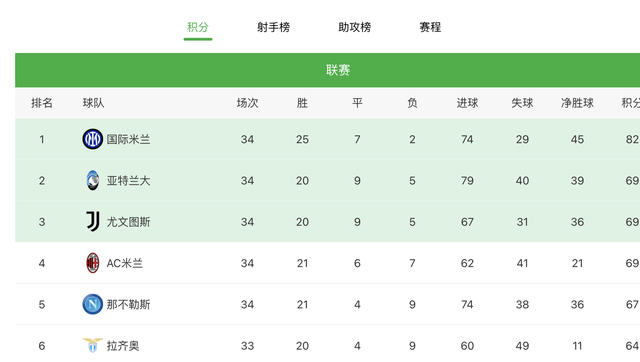Switch to the 射手榜 tab
This screenshot has height=362, width=640.
click(x=273, y=27)
